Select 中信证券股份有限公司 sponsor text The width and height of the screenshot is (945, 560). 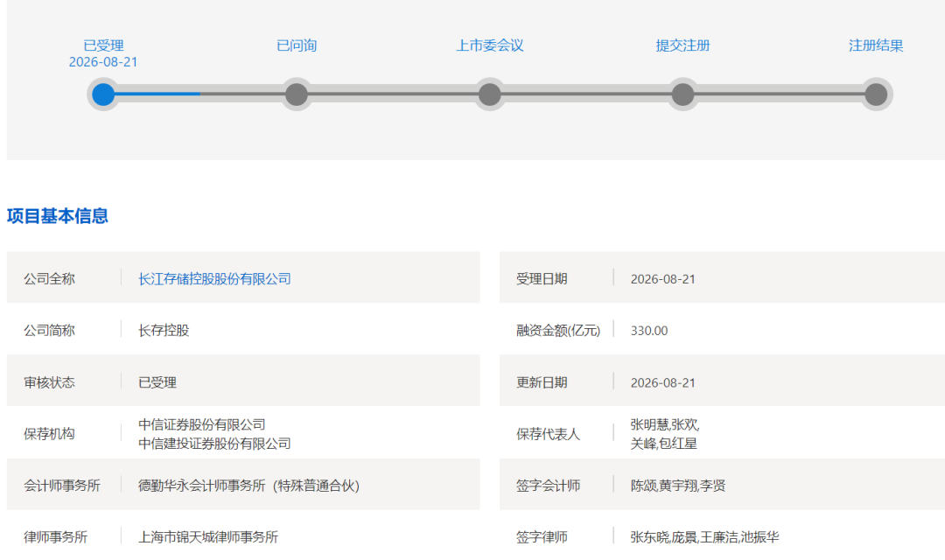click(202, 424)
